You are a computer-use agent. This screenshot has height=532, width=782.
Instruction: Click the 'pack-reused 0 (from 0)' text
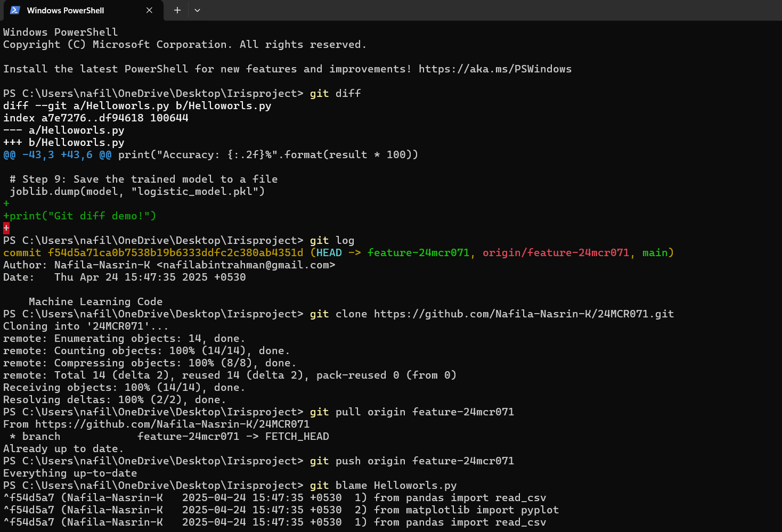[x=386, y=375]
